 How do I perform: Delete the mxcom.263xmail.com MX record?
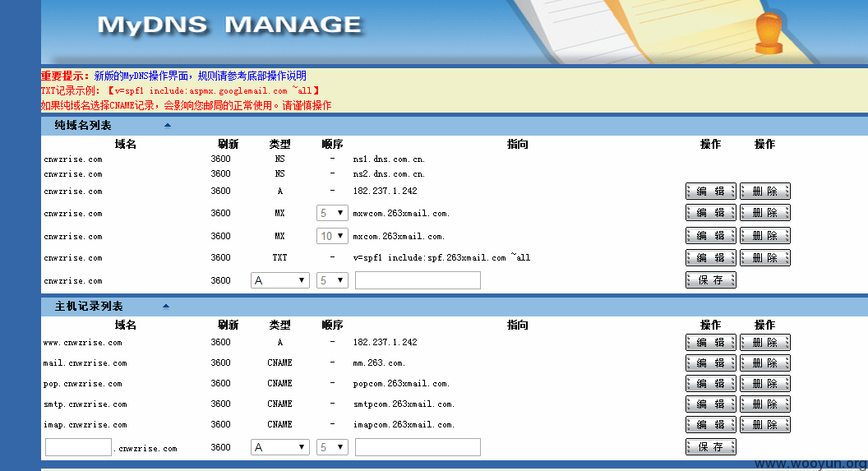point(765,236)
